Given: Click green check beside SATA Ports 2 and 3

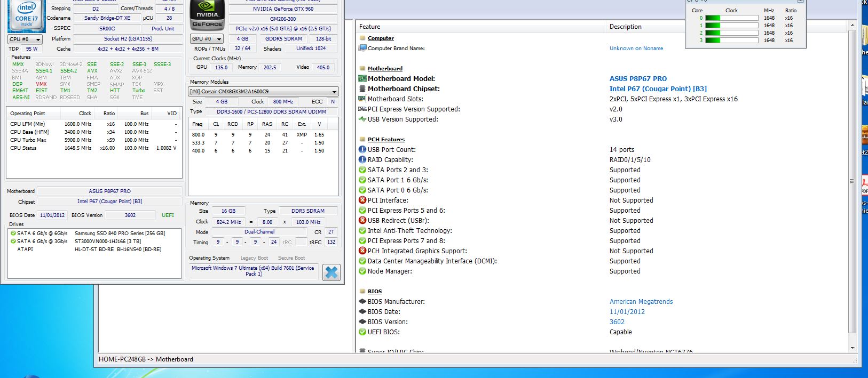Looking at the screenshot, I should point(362,170).
